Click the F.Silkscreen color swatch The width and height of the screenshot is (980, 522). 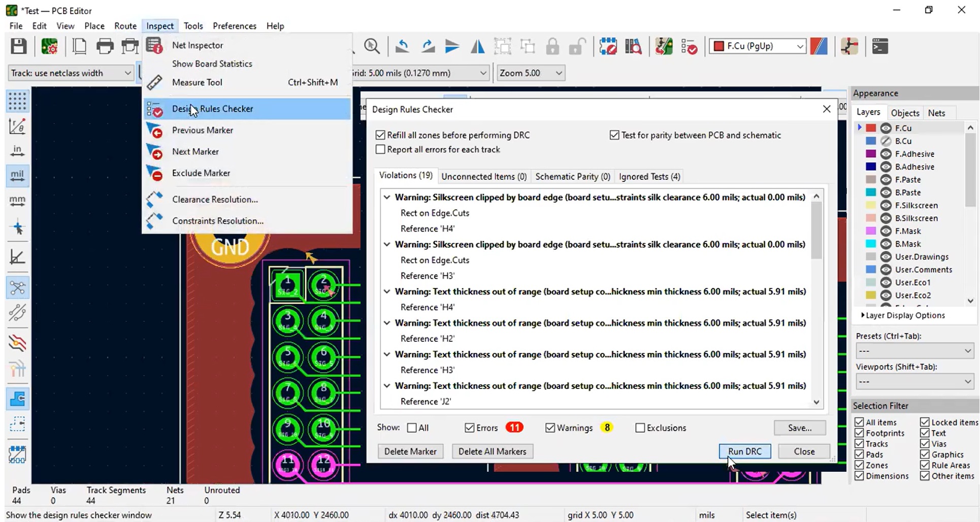point(870,205)
